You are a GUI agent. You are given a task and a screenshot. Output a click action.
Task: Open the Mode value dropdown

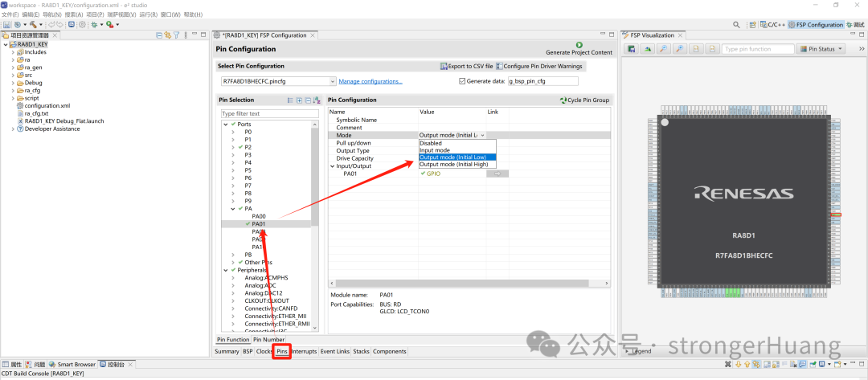483,135
